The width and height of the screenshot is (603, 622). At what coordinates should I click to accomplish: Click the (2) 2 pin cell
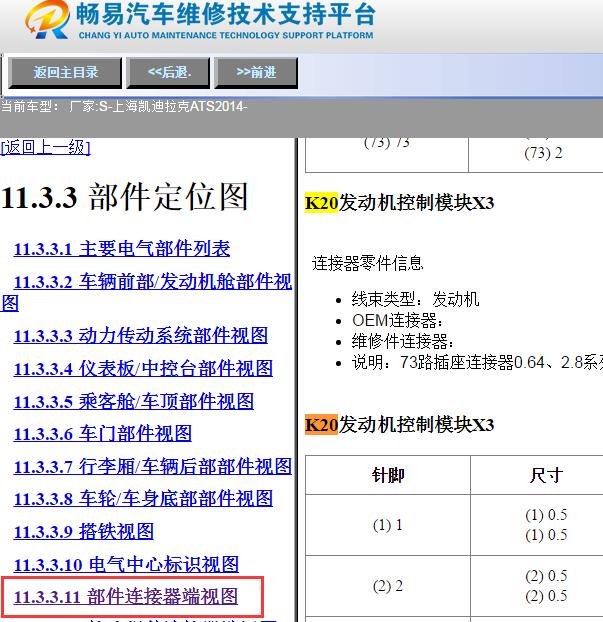388,586
